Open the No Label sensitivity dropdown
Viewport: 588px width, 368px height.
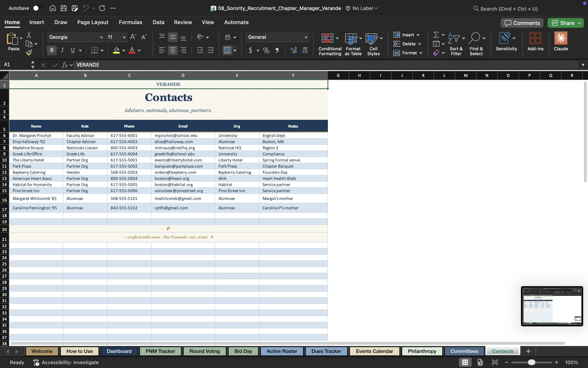362,8
